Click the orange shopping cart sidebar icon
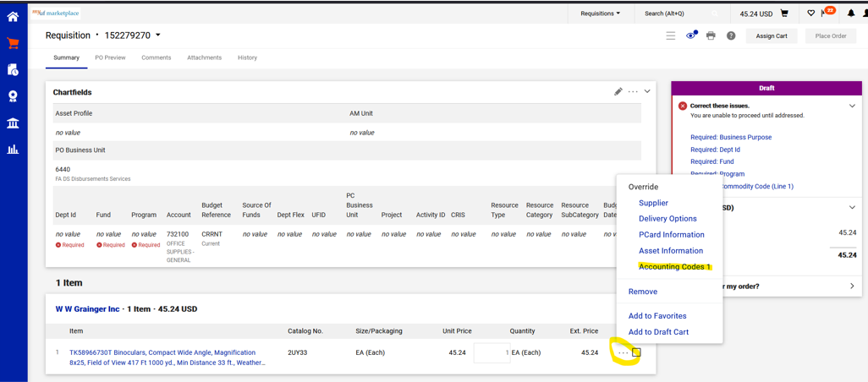The image size is (868, 382). click(13, 43)
